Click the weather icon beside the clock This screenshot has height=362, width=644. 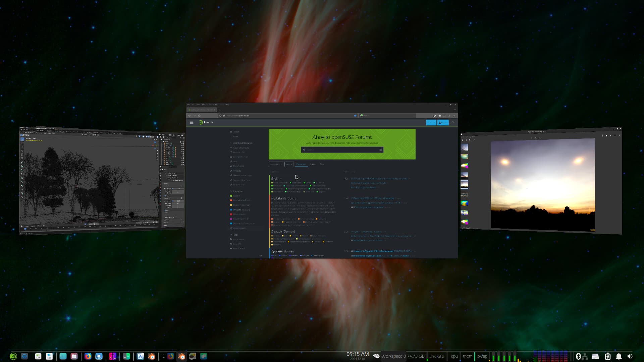point(376,356)
